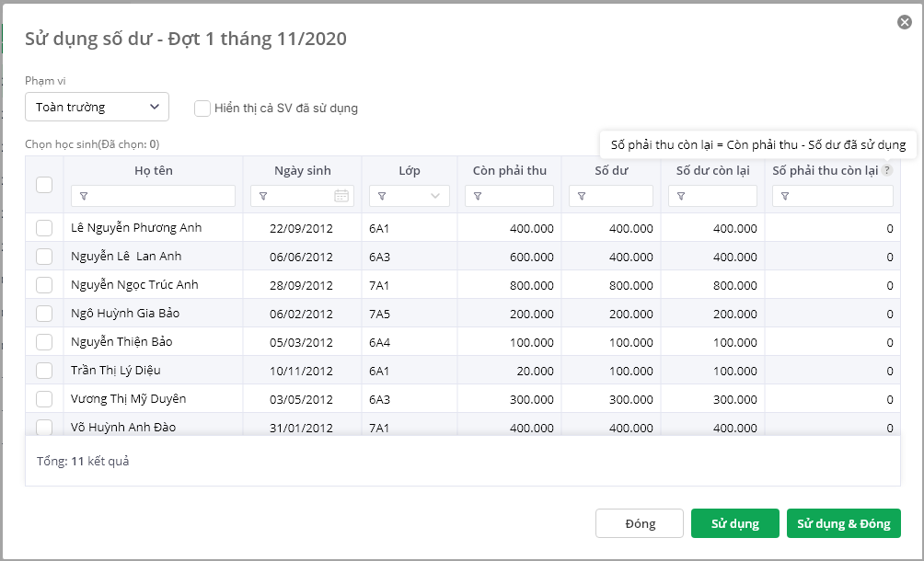Select checkbox for Lê Nguyễn Phương Anh

[x=44, y=227]
